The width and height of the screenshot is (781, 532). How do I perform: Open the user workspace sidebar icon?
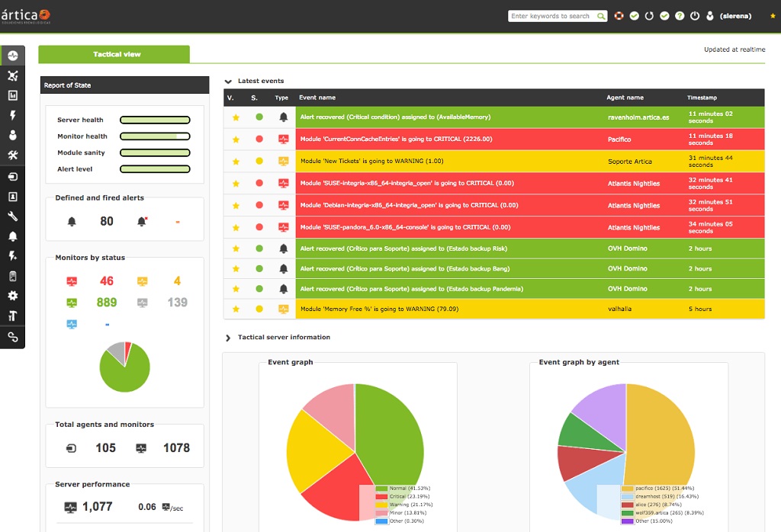click(x=13, y=135)
